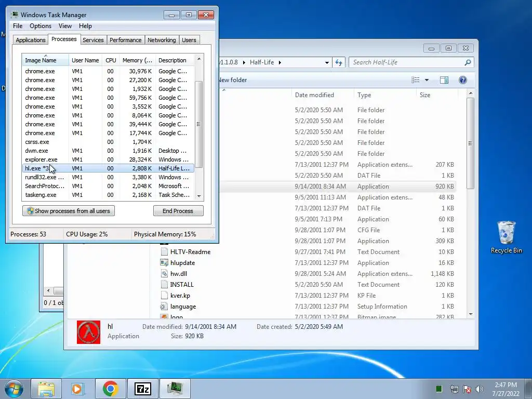This screenshot has width=532, height=399.
Task: Open the File menu in Task Manager
Action: point(18,26)
